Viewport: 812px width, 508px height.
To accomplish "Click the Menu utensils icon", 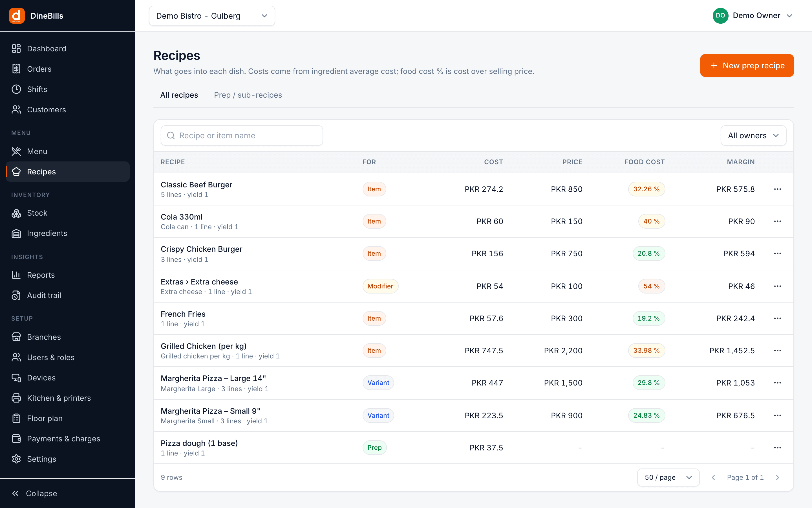I will pos(16,152).
